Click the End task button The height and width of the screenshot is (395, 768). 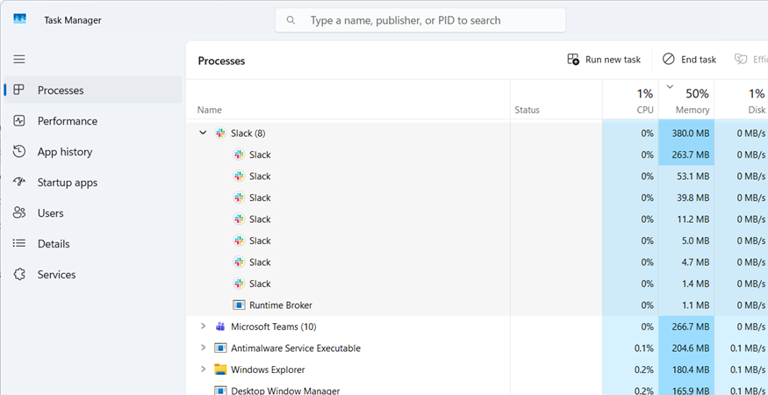(x=689, y=59)
